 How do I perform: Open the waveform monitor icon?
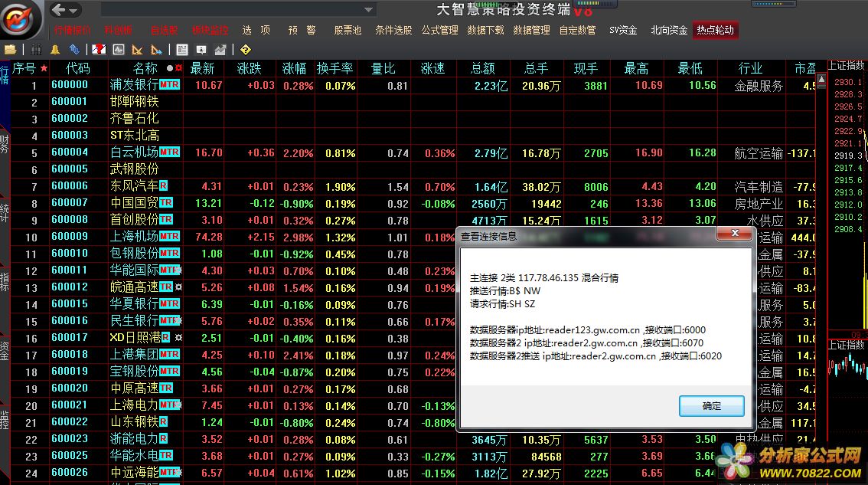tap(119, 50)
